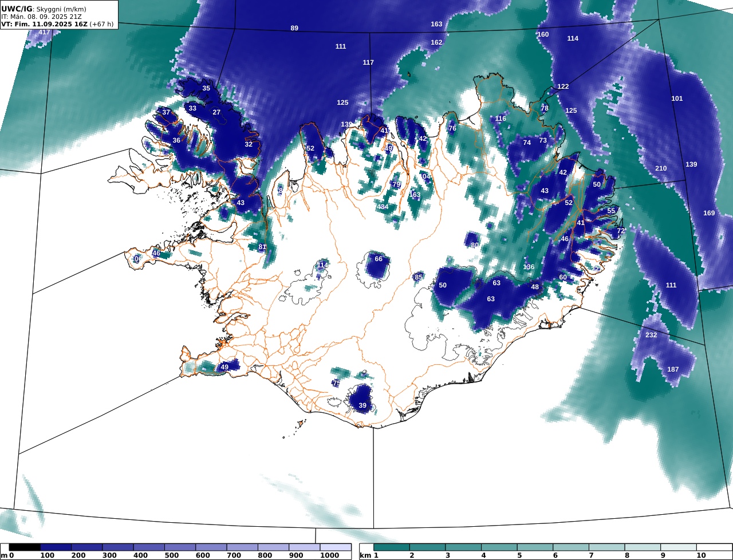The height and width of the screenshot is (560, 733).
Task: Click the legend swatch between 900 and 1000 m
Action: (x=304, y=548)
